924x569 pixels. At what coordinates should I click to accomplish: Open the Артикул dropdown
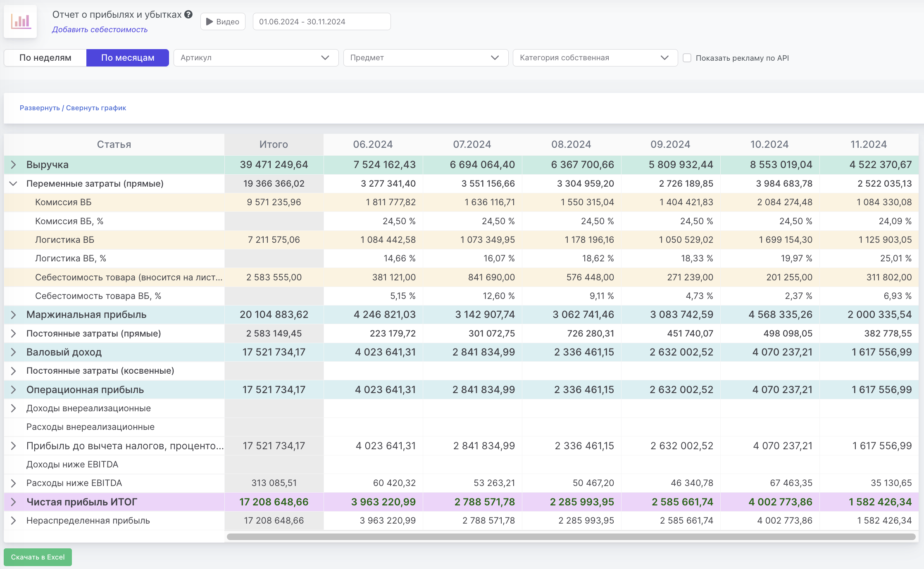(x=256, y=58)
